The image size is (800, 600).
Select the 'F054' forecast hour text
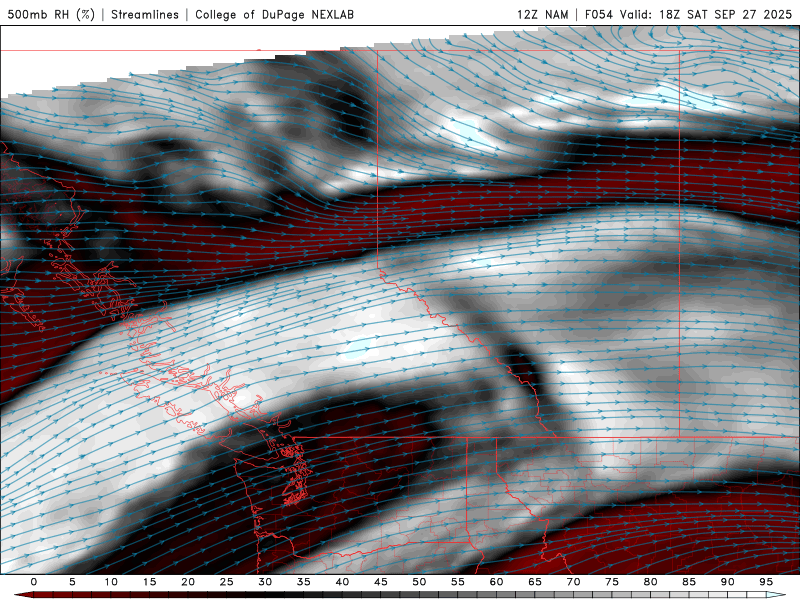click(x=599, y=14)
